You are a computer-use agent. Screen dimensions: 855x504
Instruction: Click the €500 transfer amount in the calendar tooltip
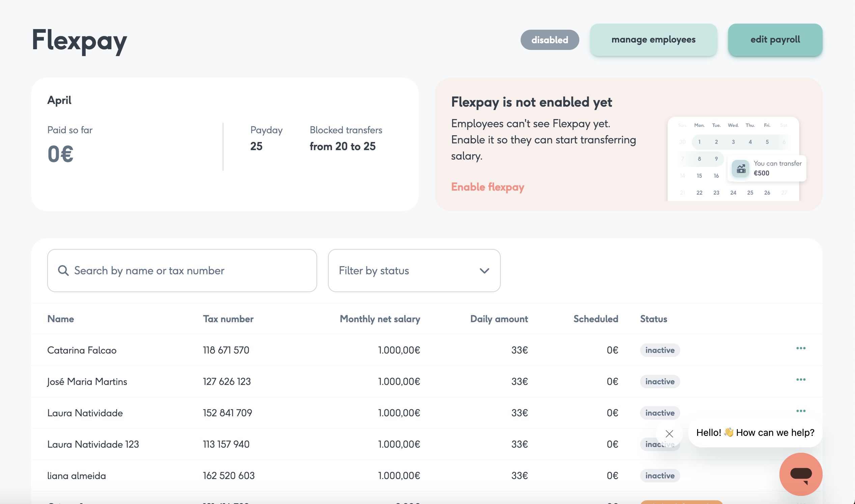coord(761,173)
